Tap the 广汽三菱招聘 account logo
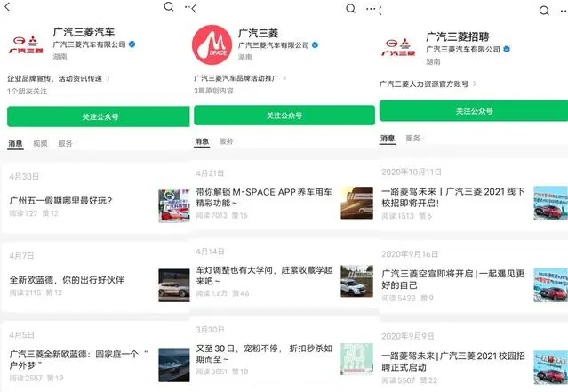This screenshot has width=568, height=392. point(398,47)
